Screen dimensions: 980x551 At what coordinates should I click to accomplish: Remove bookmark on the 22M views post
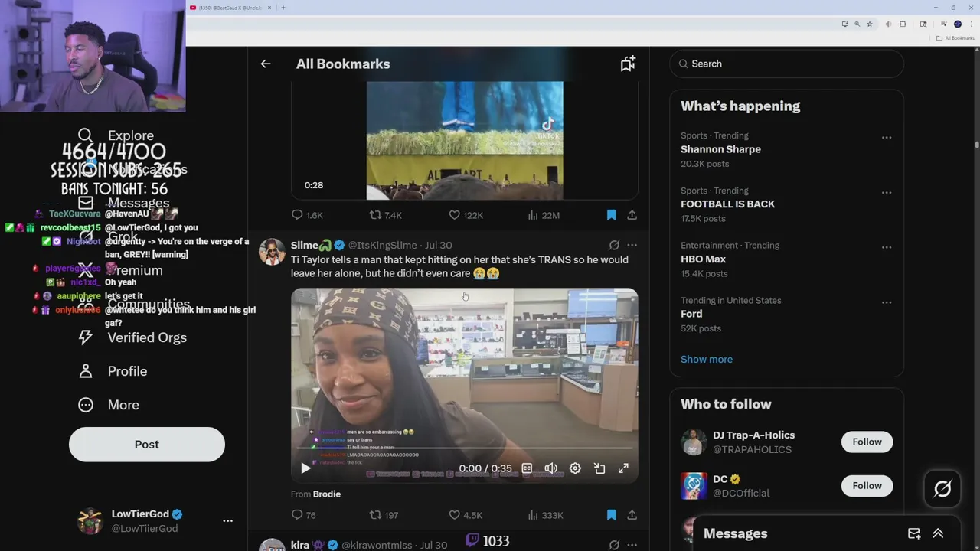[x=611, y=216]
